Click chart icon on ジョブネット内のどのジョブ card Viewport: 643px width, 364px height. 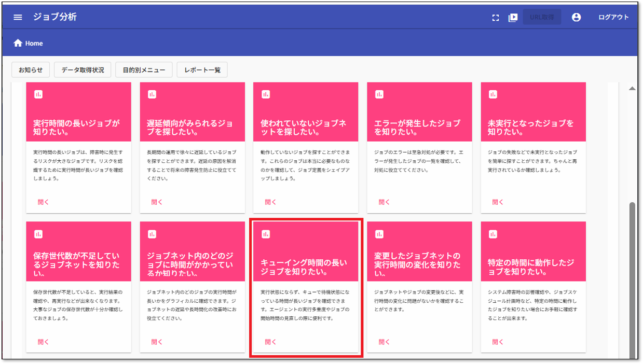pos(152,234)
